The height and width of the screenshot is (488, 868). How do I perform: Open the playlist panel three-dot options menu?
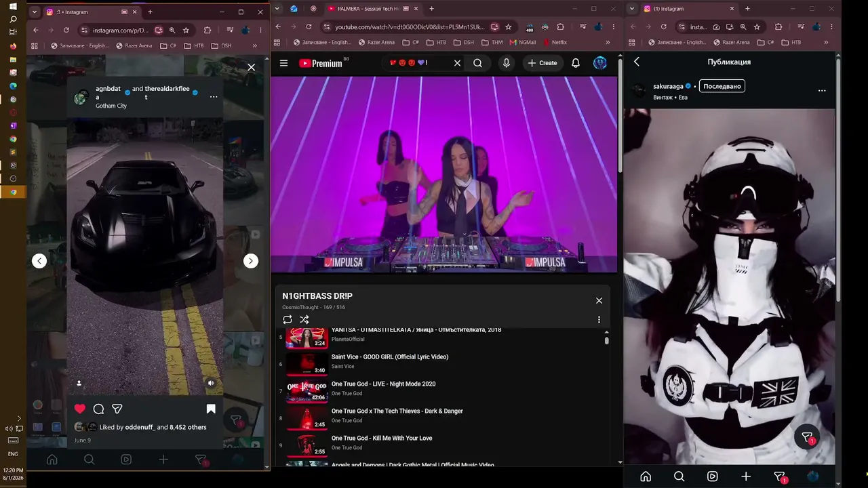(599, 319)
